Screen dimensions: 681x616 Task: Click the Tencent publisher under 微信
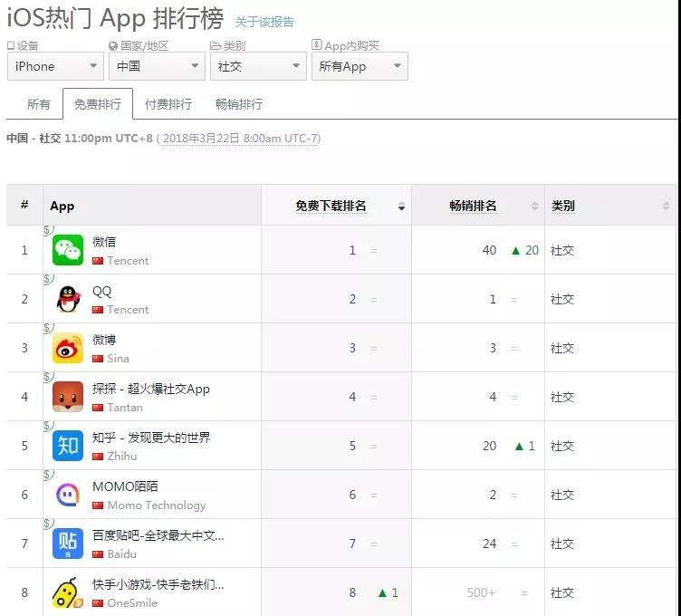[x=128, y=261]
